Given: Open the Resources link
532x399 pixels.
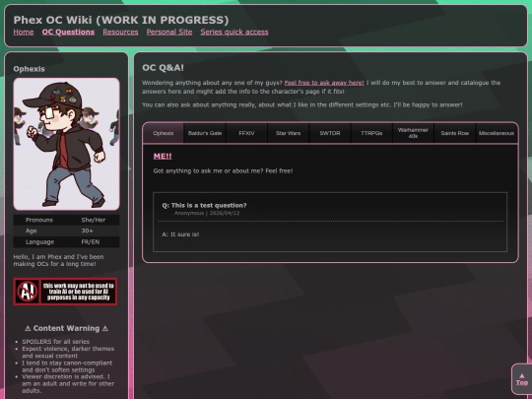Looking at the screenshot, I should 120,32.
